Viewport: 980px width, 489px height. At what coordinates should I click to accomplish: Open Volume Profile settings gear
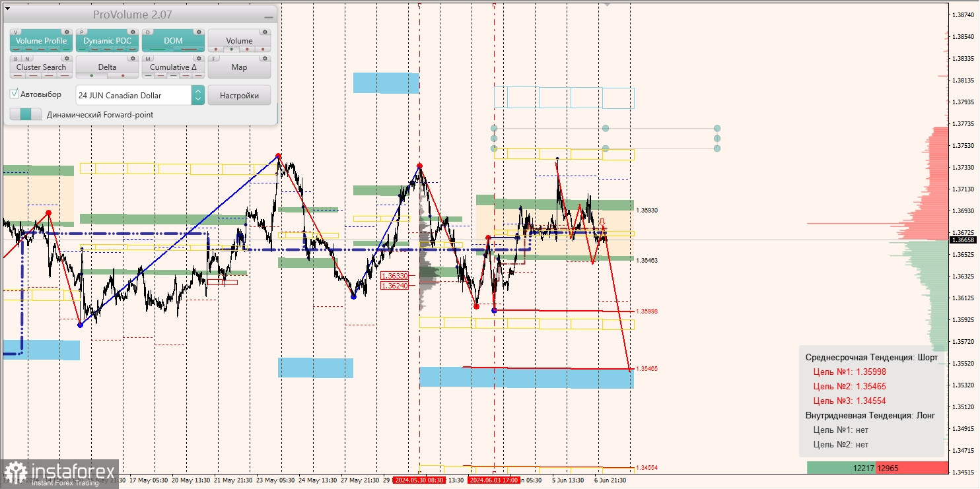(x=67, y=32)
